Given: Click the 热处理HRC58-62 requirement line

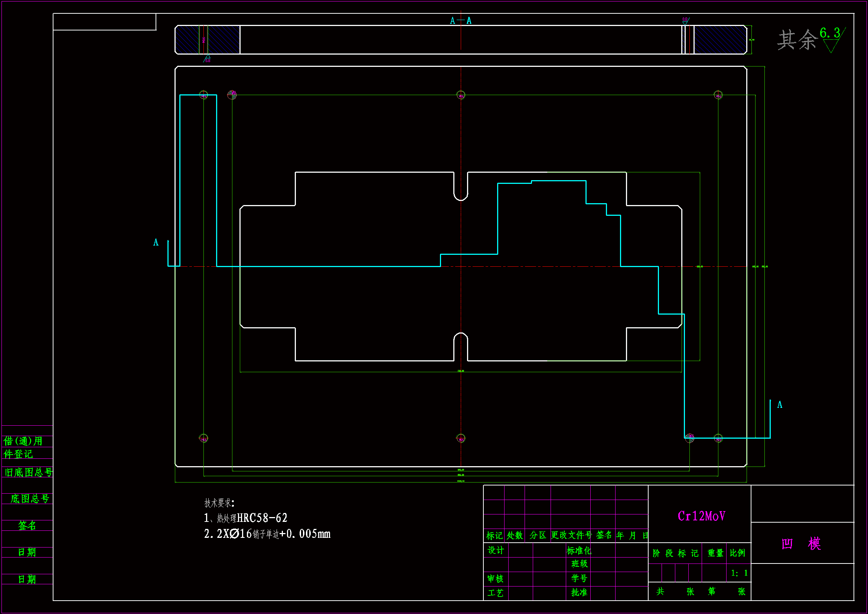Looking at the screenshot, I should point(246,518).
